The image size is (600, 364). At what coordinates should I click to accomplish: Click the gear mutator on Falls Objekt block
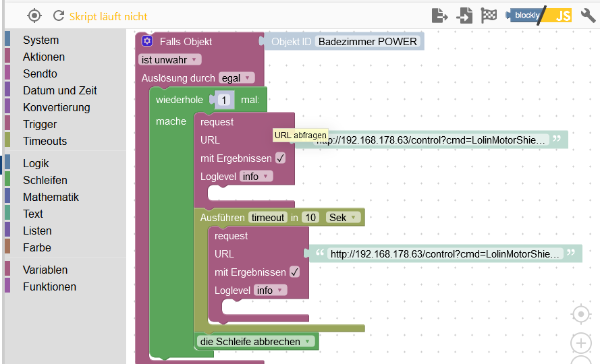pyautogui.click(x=147, y=41)
